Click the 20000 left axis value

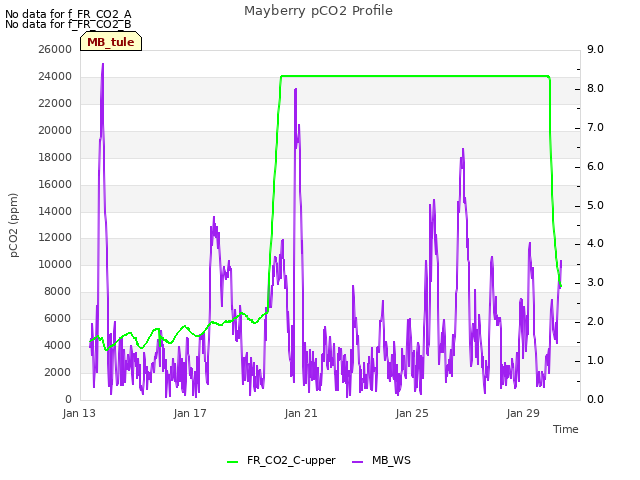tap(55, 130)
